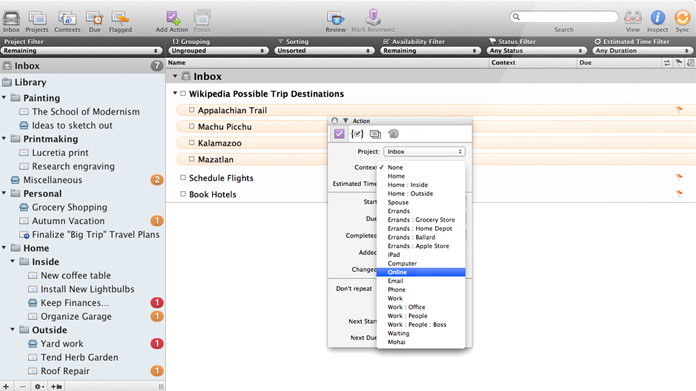This screenshot has width=696, height=391.
Task: Select the group inspector braces icon
Action: point(357,134)
